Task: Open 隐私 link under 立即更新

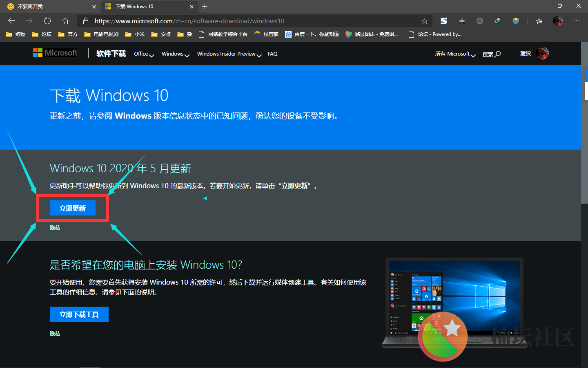Action: pyautogui.click(x=55, y=228)
